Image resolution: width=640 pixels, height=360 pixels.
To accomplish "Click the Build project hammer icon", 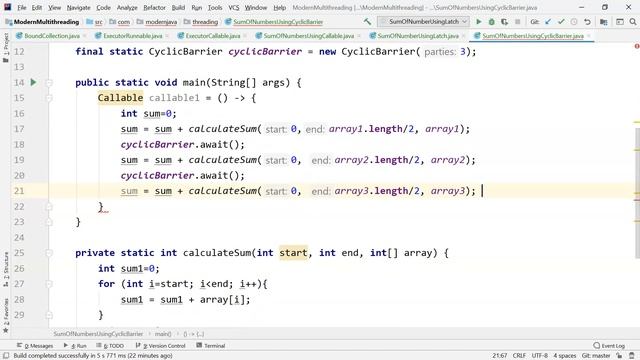I will click(367, 22).
